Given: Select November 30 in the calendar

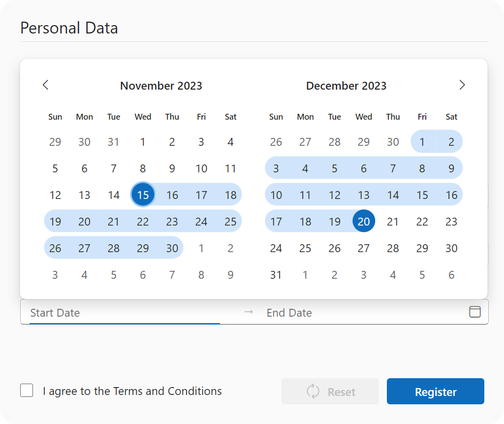Looking at the screenshot, I should click(172, 248).
